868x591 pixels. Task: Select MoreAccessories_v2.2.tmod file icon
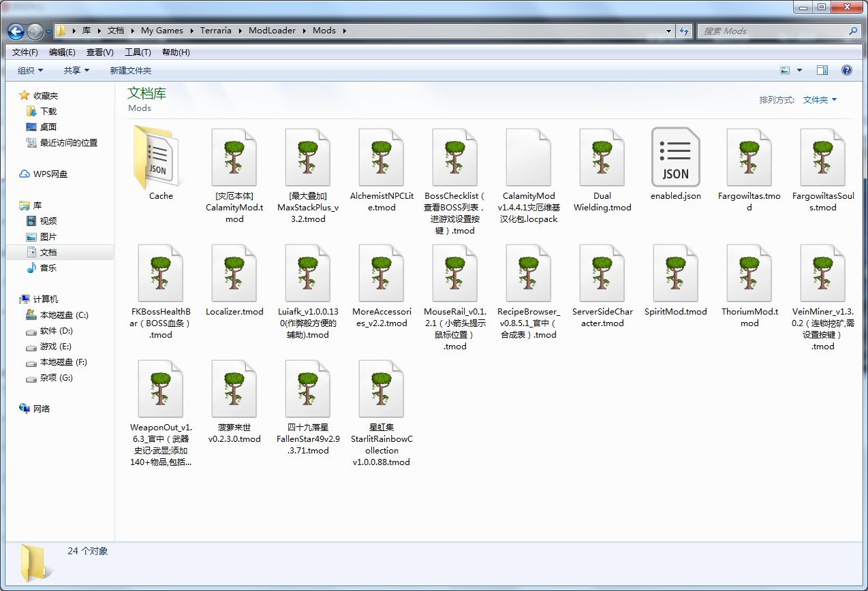tap(382, 273)
